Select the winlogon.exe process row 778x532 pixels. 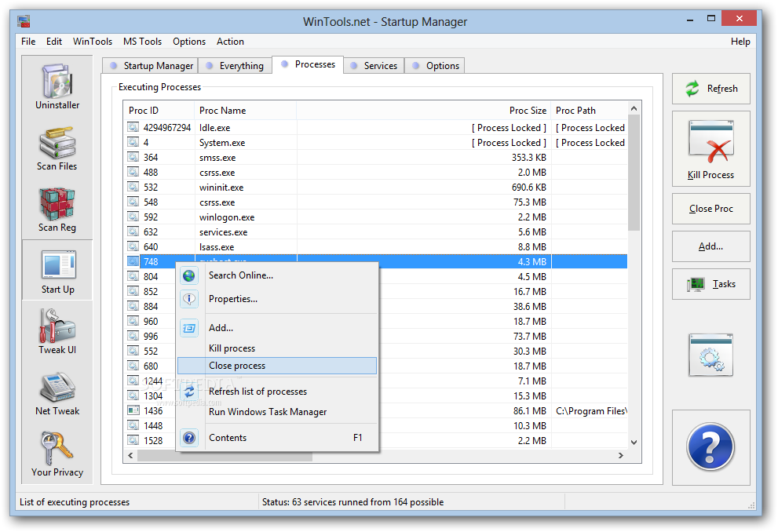point(375,217)
